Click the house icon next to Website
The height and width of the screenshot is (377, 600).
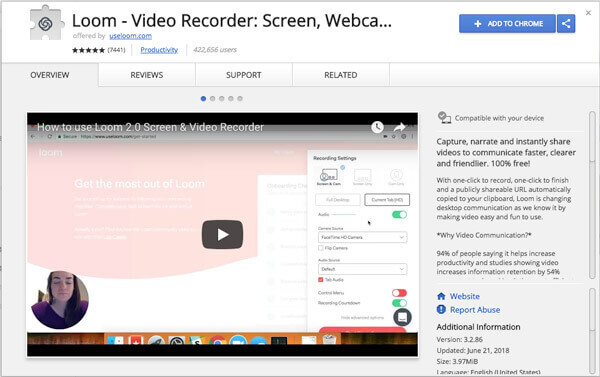(441, 296)
